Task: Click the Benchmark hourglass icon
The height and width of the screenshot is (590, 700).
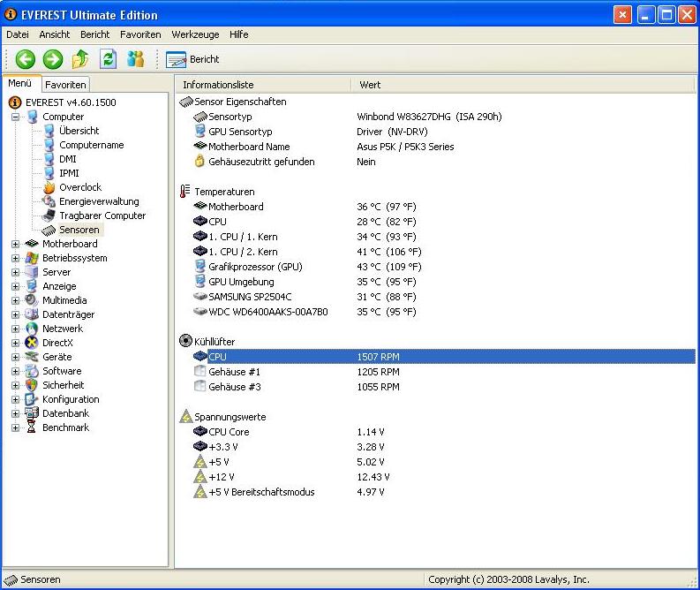Action: (32, 427)
